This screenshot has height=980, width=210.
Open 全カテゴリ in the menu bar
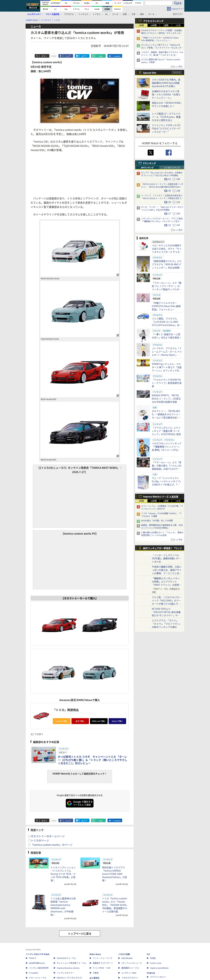coord(178,14)
